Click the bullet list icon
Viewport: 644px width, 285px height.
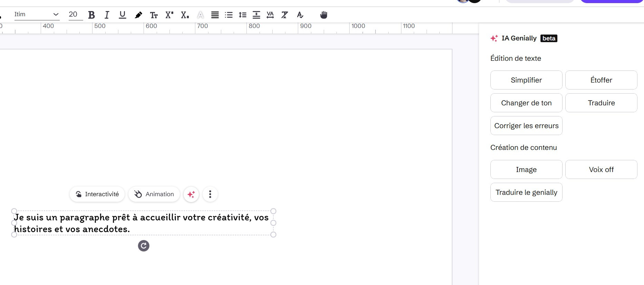click(228, 15)
